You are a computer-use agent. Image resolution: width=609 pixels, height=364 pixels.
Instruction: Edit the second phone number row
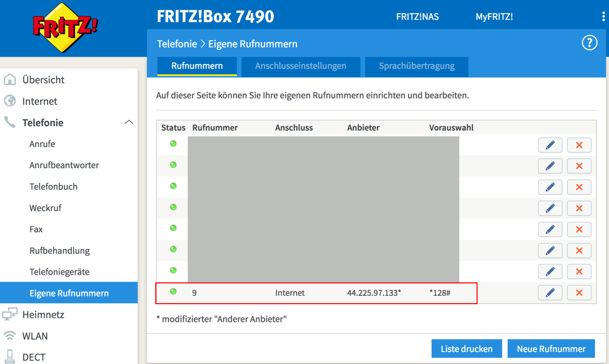(x=550, y=166)
